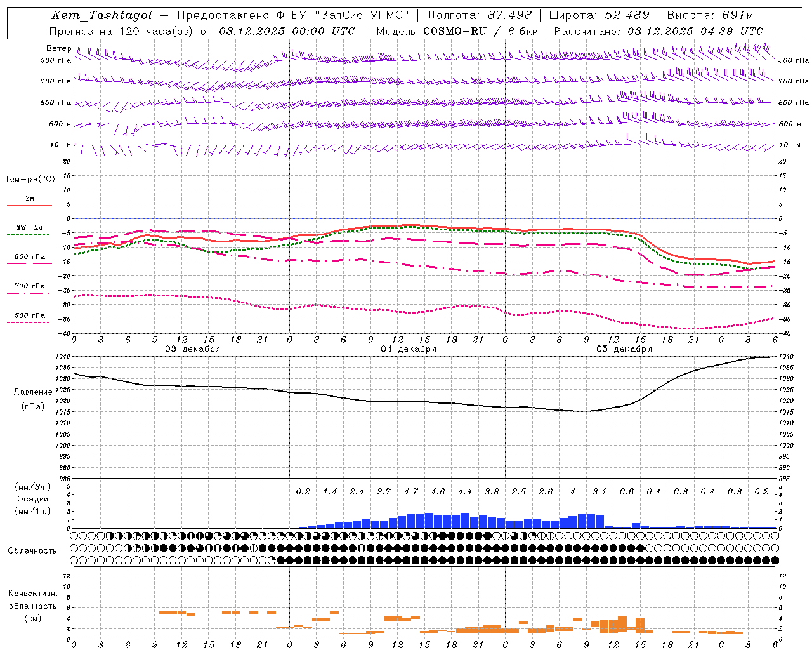Click the longitude value Долгота: 87.498
Screen dimensions: 812x650
pyautogui.click(x=480, y=15)
